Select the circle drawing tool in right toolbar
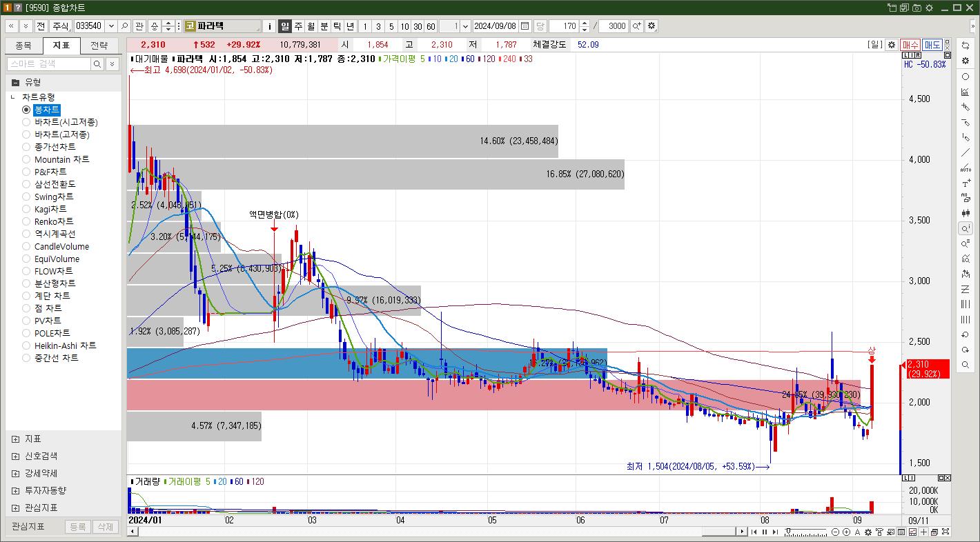Image resolution: width=980 pixels, height=542 pixels. [966, 77]
